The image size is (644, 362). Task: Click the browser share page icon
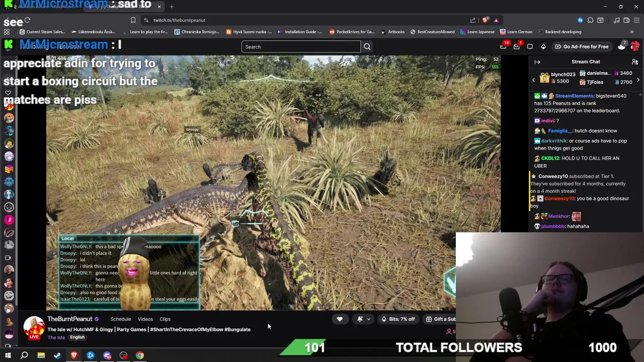point(473,20)
